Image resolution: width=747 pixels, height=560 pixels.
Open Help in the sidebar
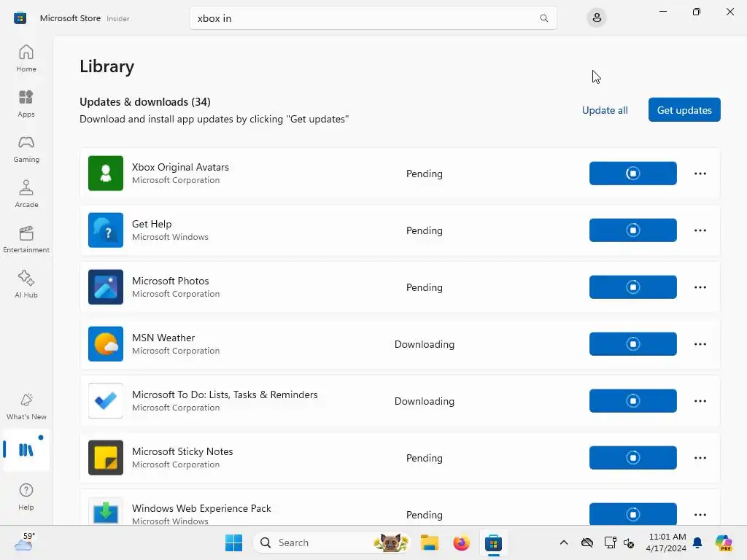click(26, 497)
